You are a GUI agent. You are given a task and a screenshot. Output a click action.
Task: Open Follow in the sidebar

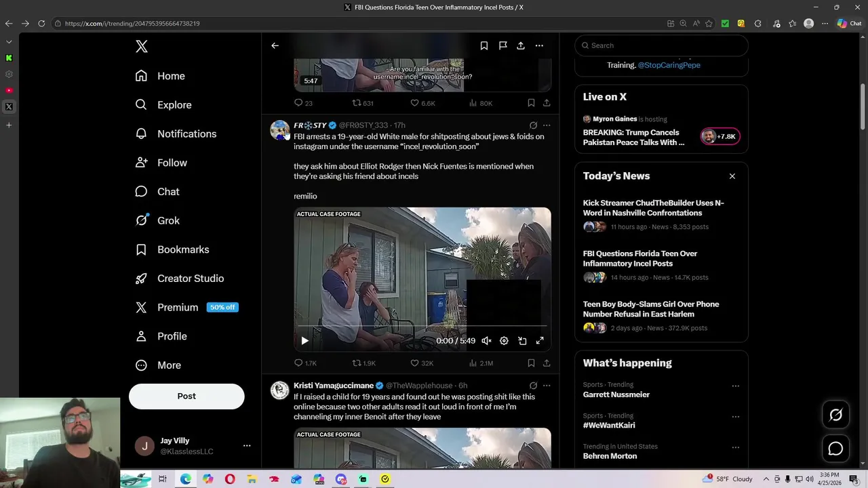click(x=161, y=163)
